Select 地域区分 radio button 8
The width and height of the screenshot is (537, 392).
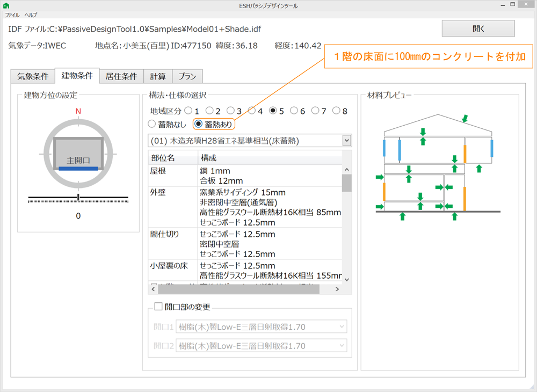pos(336,111)
